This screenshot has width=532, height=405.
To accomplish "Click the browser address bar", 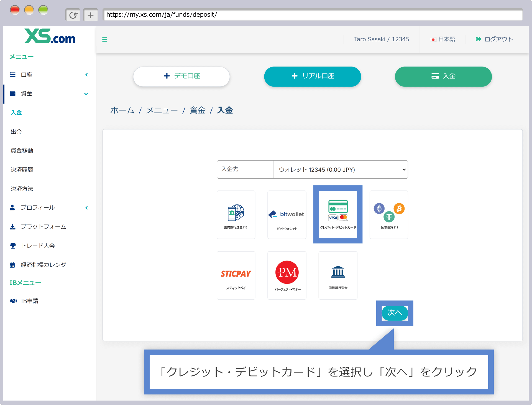I will pos(313,15).
